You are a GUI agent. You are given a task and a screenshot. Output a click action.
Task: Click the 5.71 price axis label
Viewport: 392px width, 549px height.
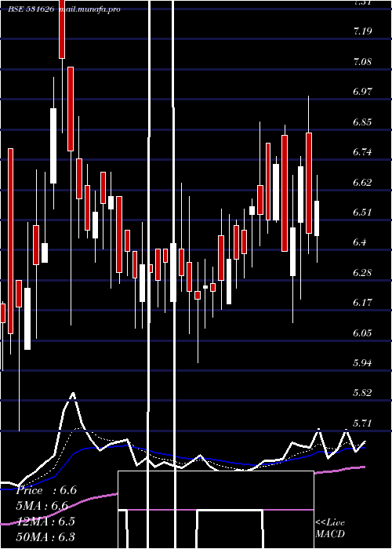pyautogui.click(x=362, y=424)
